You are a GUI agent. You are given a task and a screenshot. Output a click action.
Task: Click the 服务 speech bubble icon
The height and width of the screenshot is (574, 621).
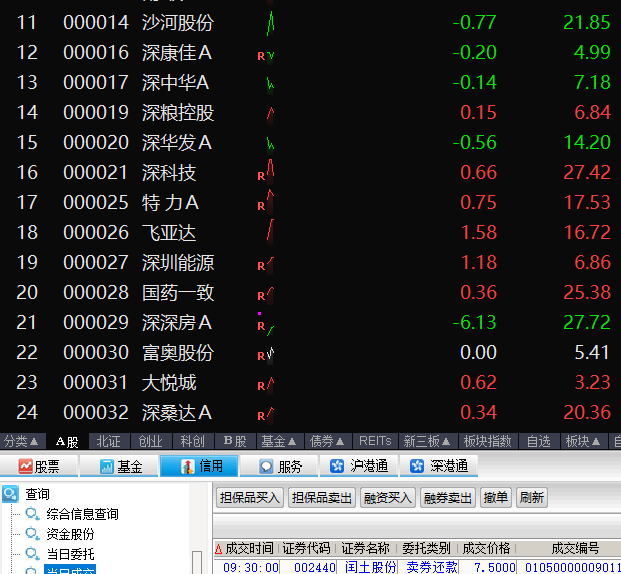tap(266, 466)
